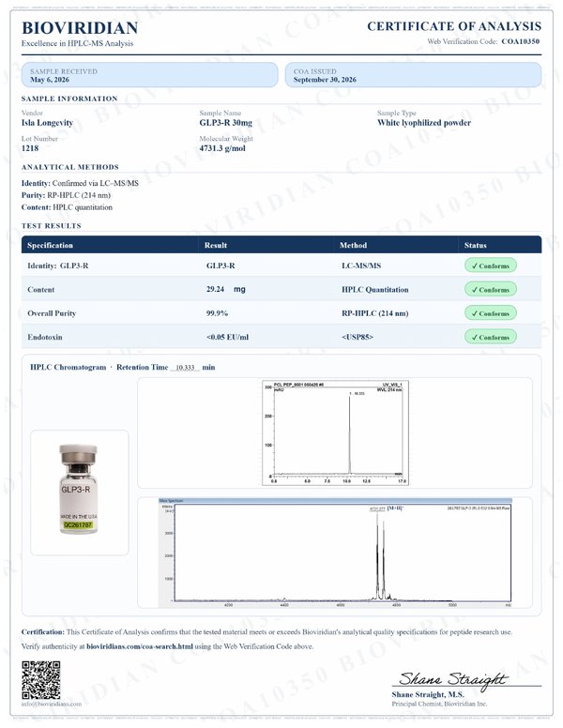Open the GLP3-R vial photo

point(79,490)
